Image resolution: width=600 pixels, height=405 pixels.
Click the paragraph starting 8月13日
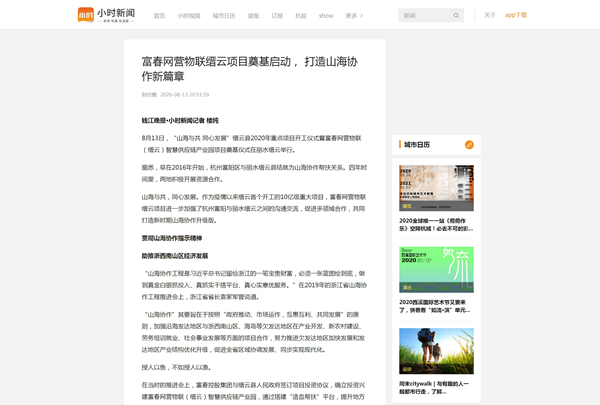(x=251, y=144)
